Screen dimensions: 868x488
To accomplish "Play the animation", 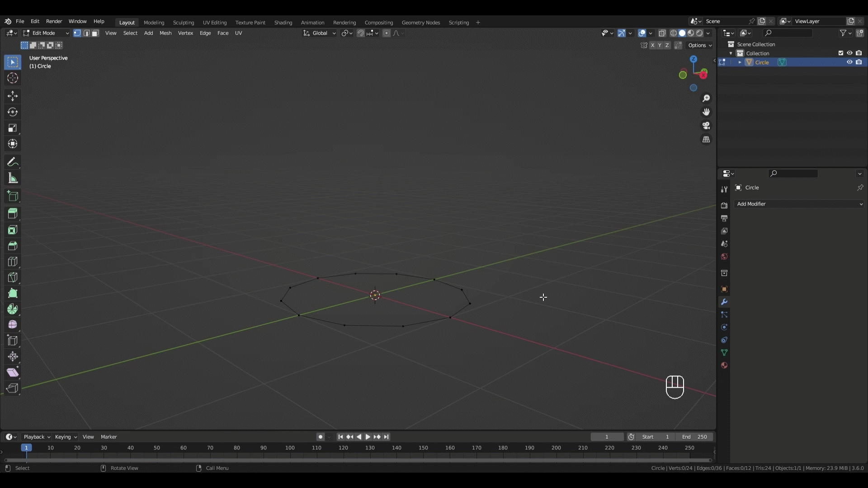I will (x=368, y=437).
